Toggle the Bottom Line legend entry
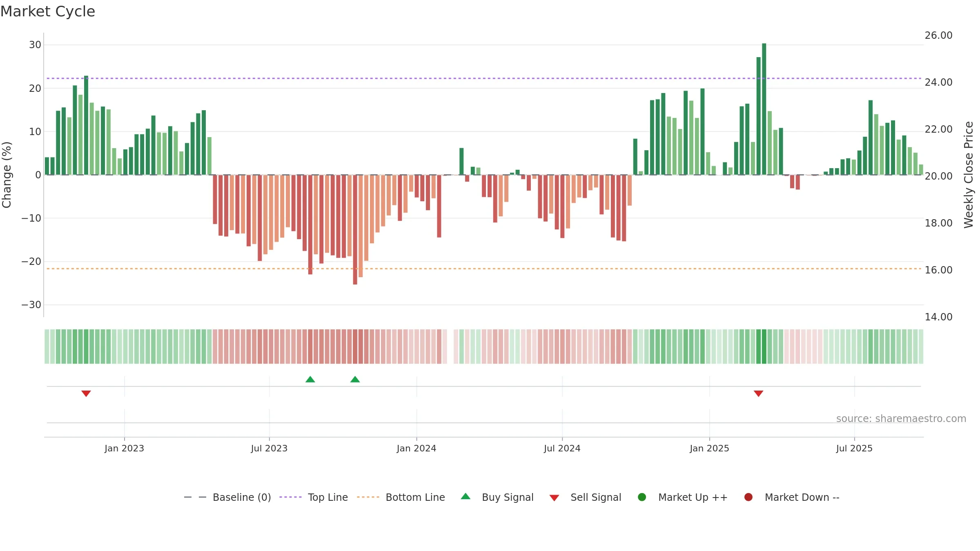This screenshot has width=980, height=551. click(401, 497)
